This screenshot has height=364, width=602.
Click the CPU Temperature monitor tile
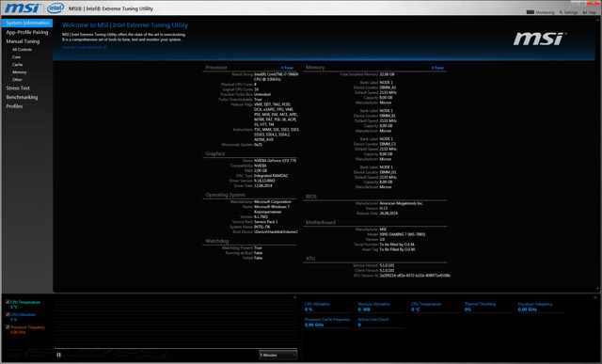(x=435, y=307)
